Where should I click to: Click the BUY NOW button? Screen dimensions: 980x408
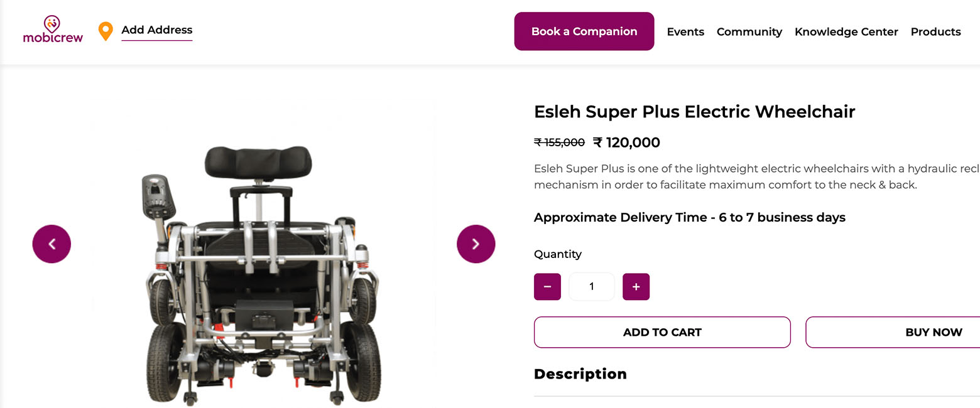(x=893, y=332)
